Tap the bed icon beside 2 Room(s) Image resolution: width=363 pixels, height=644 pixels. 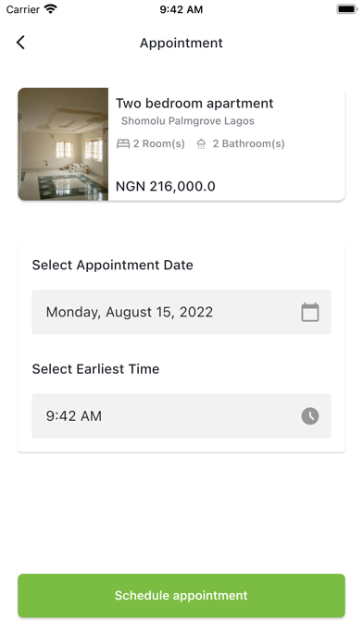123,143
